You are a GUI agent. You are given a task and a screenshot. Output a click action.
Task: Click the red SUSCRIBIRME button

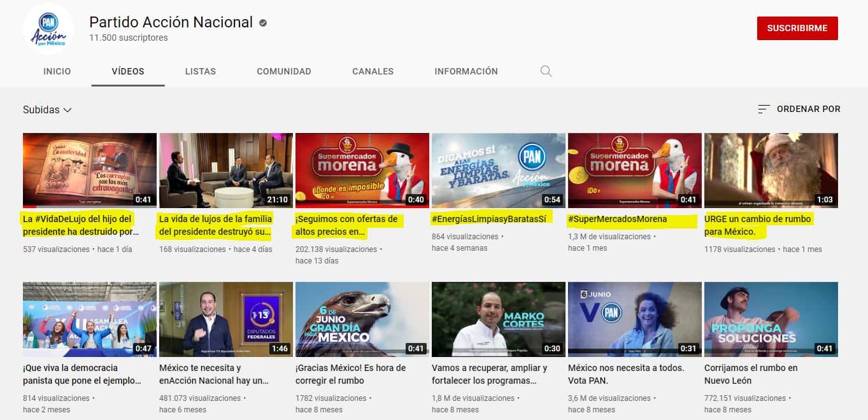797,28
